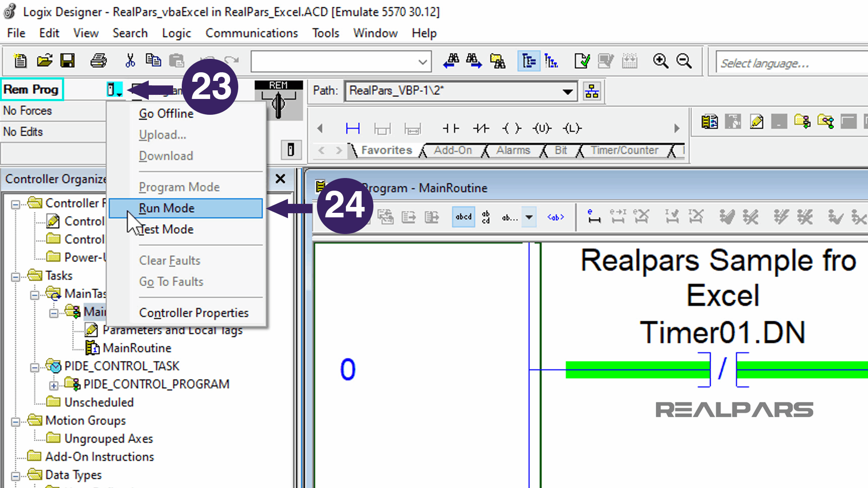This screenshot has height=488, width=868.
Task: Open the controller mode dropdown arrow
Action: [x=118, y=93]
